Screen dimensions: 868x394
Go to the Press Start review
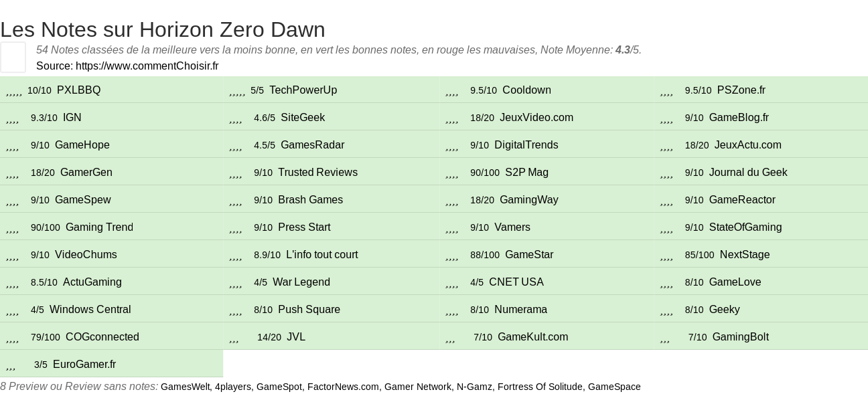click(304, 227)
